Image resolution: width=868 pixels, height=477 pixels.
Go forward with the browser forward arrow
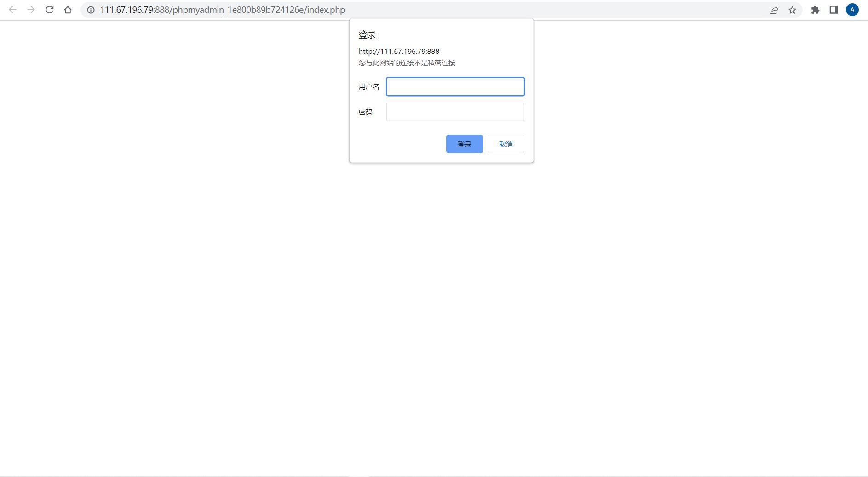(x=31, y=10)
